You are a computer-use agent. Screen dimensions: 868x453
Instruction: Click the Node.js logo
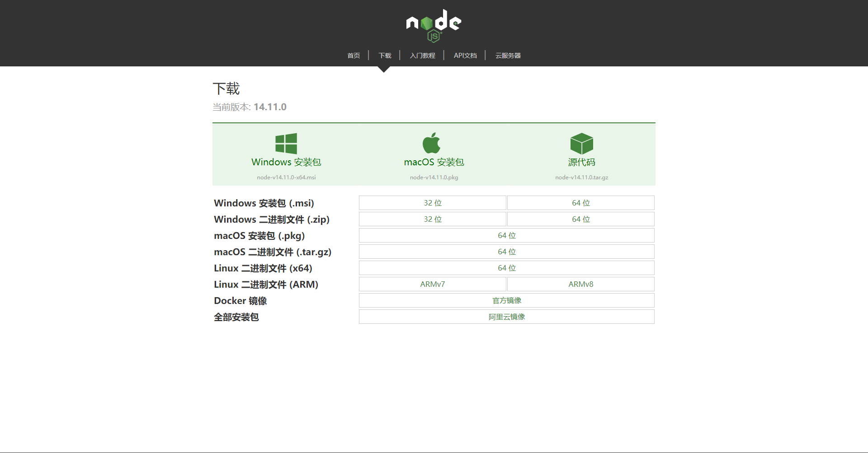(434, 26)
